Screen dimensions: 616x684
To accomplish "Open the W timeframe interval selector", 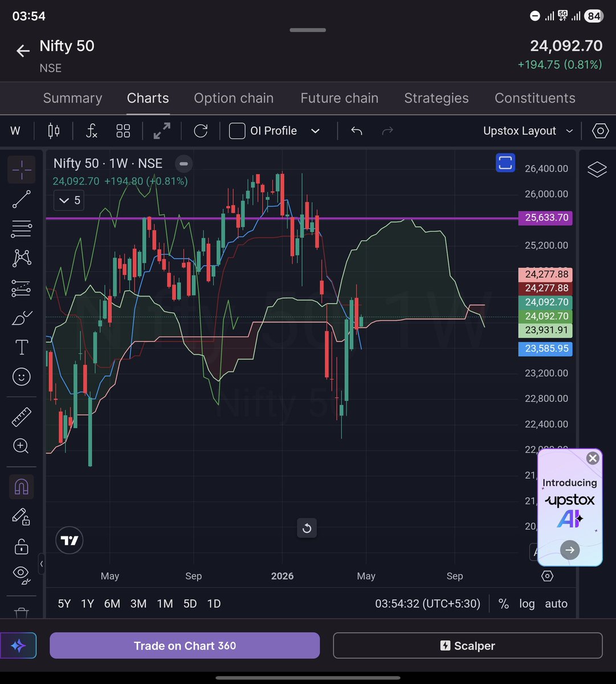I will coord(15,131).
